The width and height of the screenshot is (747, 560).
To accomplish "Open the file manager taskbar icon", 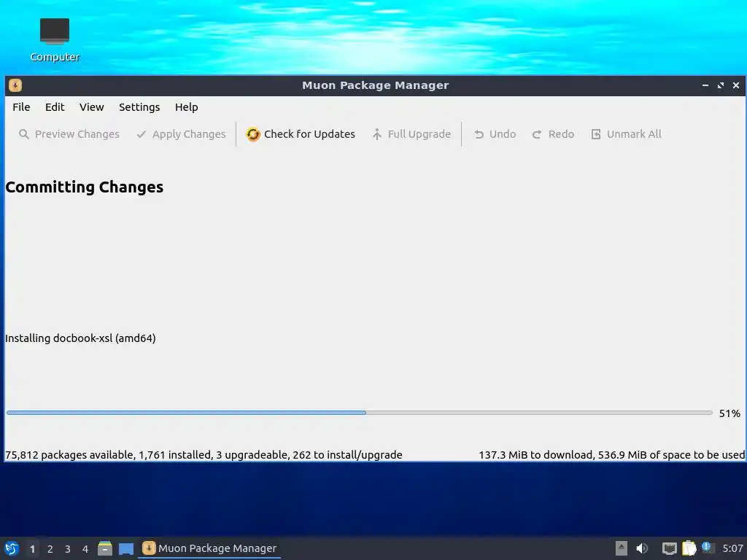I will click(x=105, y=548).
